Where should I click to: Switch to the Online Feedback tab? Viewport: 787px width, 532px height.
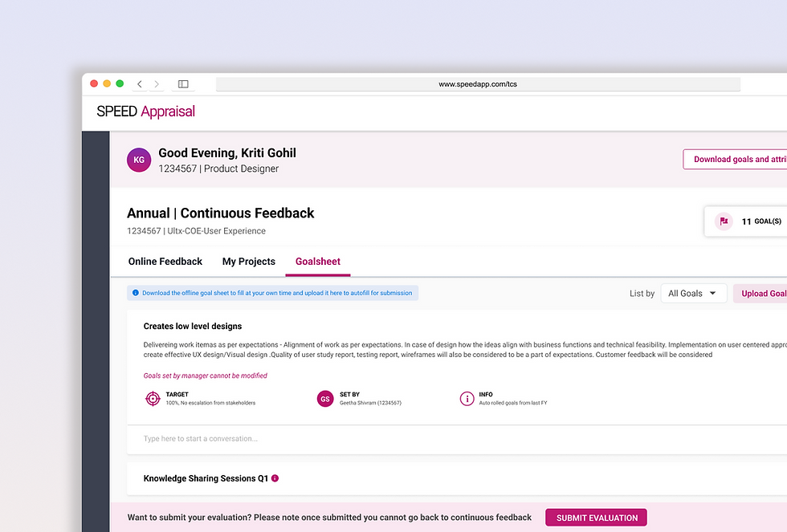165,262
